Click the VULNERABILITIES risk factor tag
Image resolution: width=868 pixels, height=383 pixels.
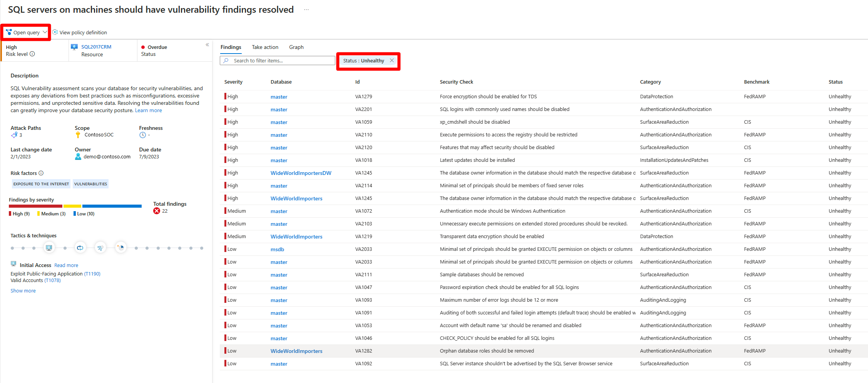click(90, 184)
